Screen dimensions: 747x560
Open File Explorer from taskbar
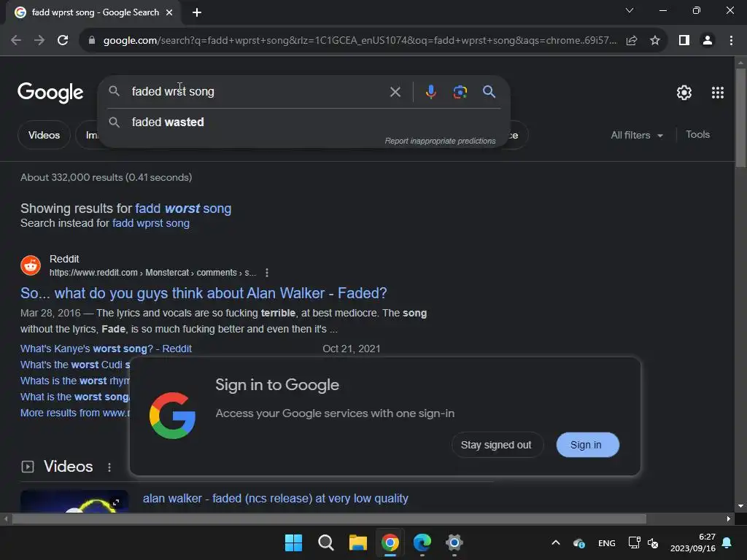[x=357, y=542]
